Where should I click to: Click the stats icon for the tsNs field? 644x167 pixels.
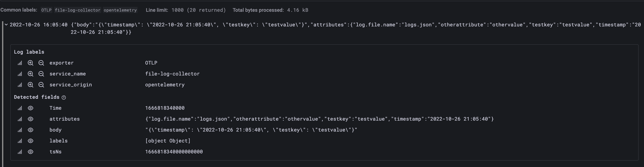pos(20,152)
